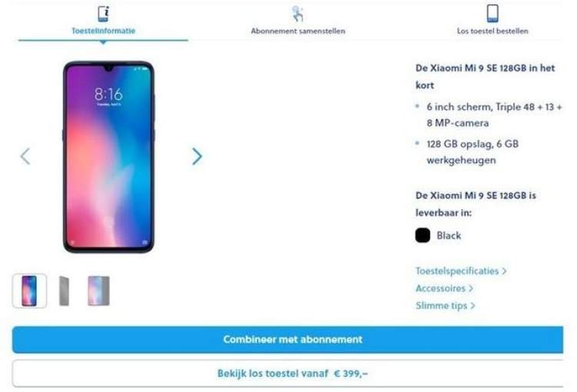Screen dimensions: 577x392
Task: Click the Toestelinformatie phone info icon
Action: point(104,14)
